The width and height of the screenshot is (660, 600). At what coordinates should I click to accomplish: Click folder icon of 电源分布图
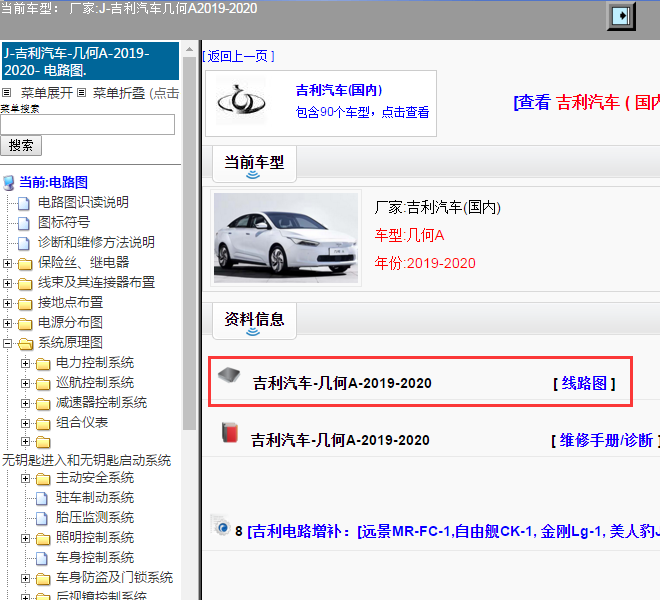click(x=25, y=324)
